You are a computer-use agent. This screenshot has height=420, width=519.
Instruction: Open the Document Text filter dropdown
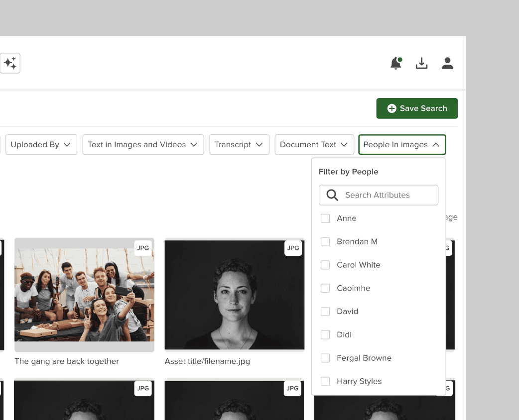coord(314,144)
